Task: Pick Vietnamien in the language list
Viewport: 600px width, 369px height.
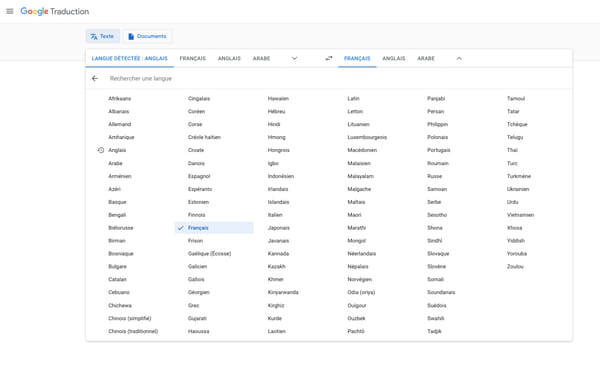Action: click(x=520, y=215)
